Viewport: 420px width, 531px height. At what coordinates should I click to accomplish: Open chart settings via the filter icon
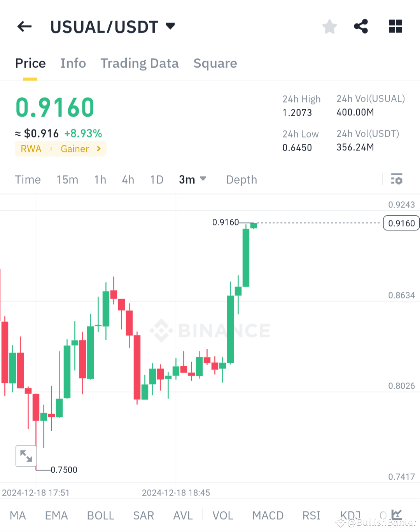click(397, 180)
